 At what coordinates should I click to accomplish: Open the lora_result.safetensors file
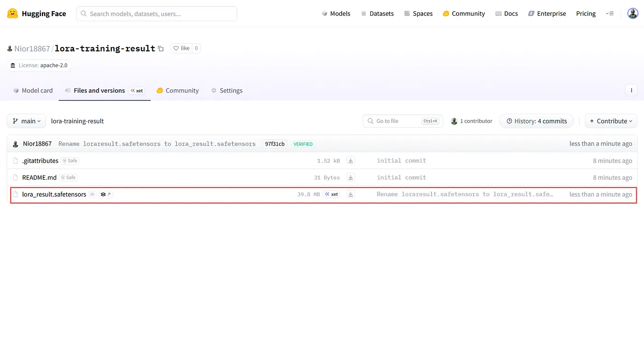[54, 194]
